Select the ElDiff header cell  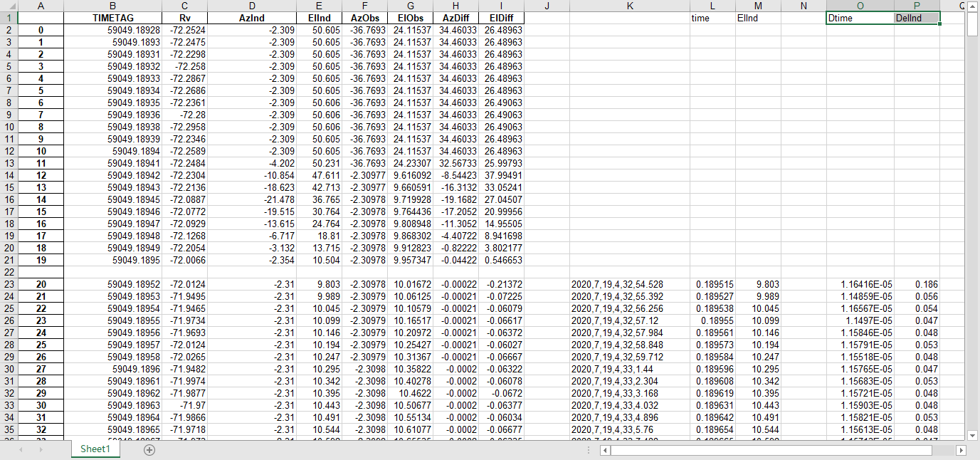click(501, 18)
